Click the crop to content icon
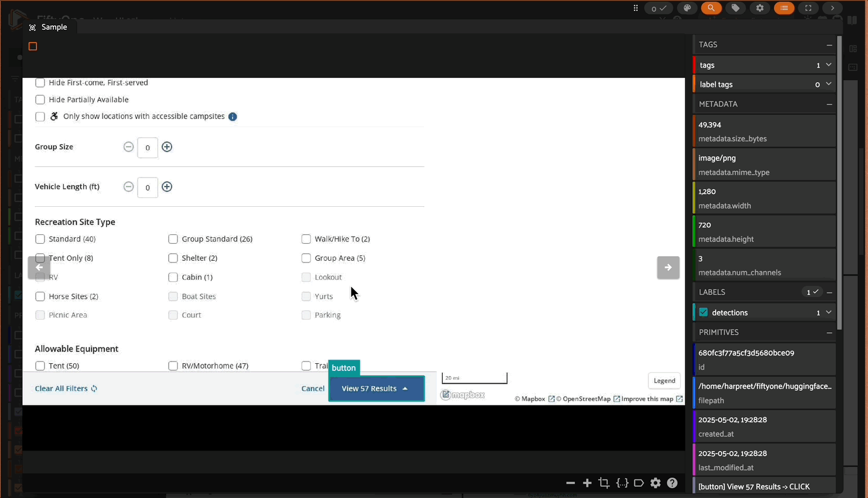Image resolution: width=868 pixels, height=498 pixels. [x=604, y=483]
